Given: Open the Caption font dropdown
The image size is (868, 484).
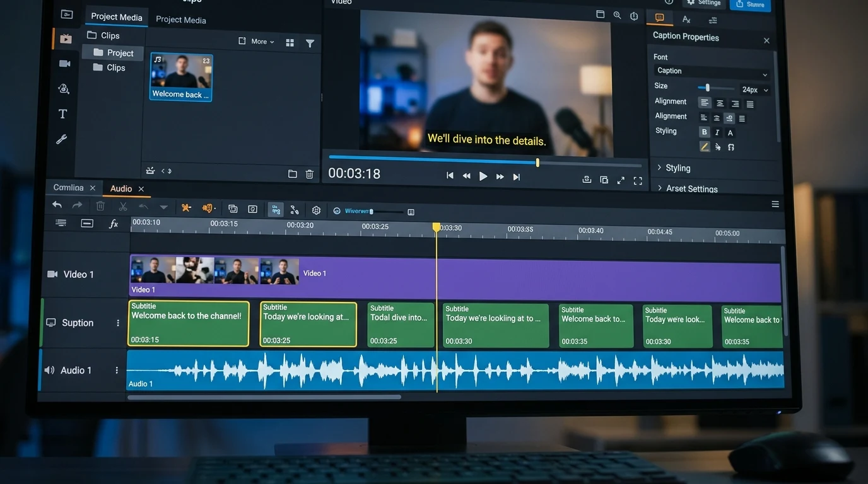Looking at the screenshot, I should tap(712, 71).
